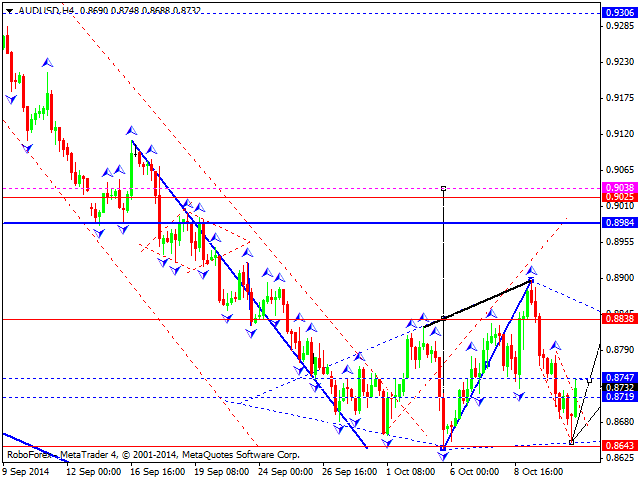Viewport: 640px width, 480px height.
Task: Click the 0.8625 axis value
Action: click(x=620, y=458)
